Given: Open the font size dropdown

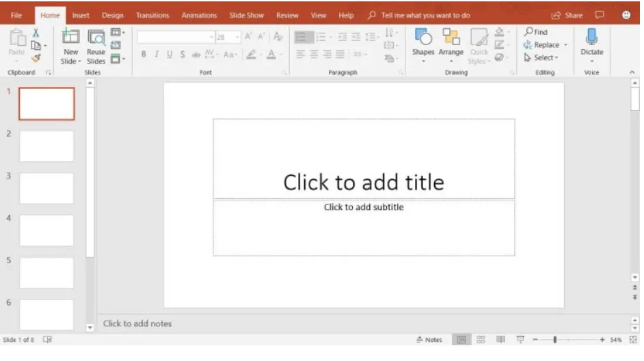Looking at the screenshot, I should click(237, 38).
